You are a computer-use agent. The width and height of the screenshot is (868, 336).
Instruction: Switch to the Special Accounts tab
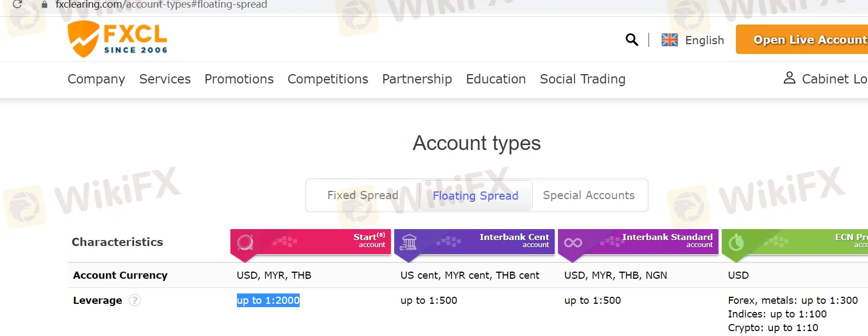[589, 195]
